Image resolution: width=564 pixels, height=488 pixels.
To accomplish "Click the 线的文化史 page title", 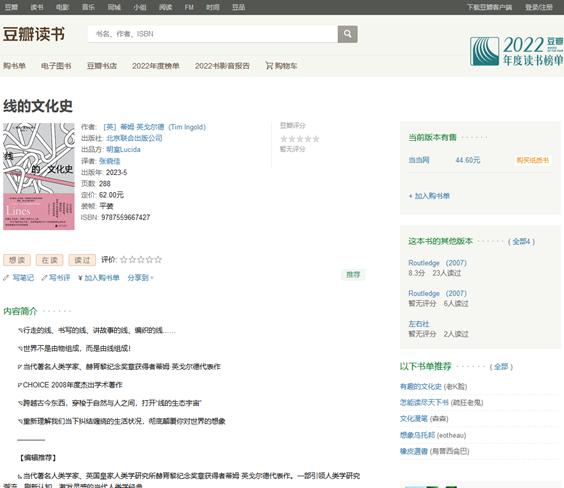I will coord(38,106).
